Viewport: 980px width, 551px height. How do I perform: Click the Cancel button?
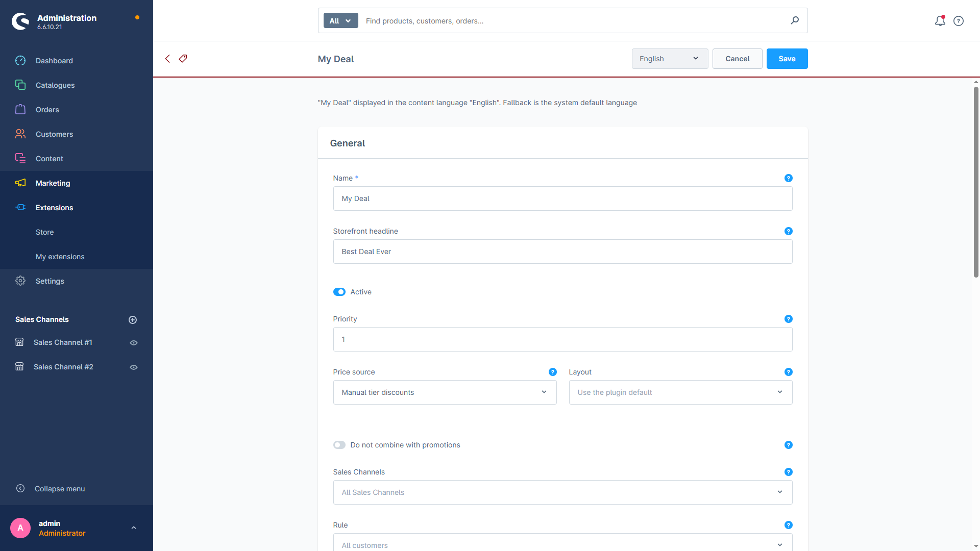[737, 59]
